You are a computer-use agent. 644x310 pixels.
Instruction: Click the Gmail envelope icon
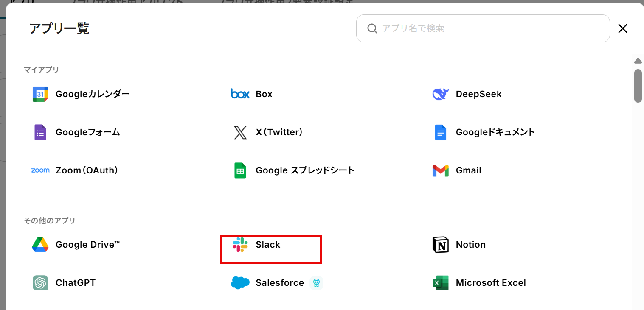point(440,170)
